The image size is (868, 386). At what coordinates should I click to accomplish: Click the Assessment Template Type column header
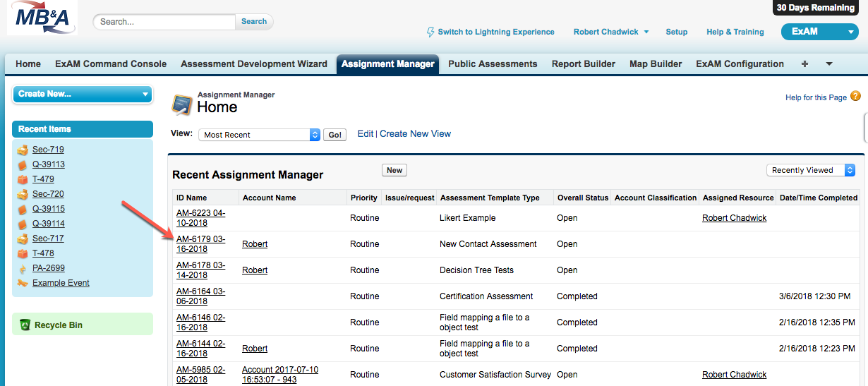490,198
